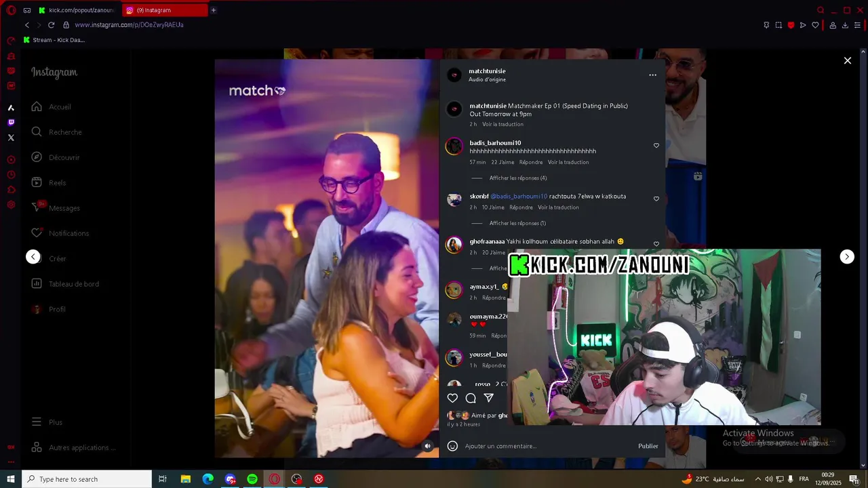The image size is (868, 488).
Task: Click the Type here to search box
Action: tap(87, 479)
